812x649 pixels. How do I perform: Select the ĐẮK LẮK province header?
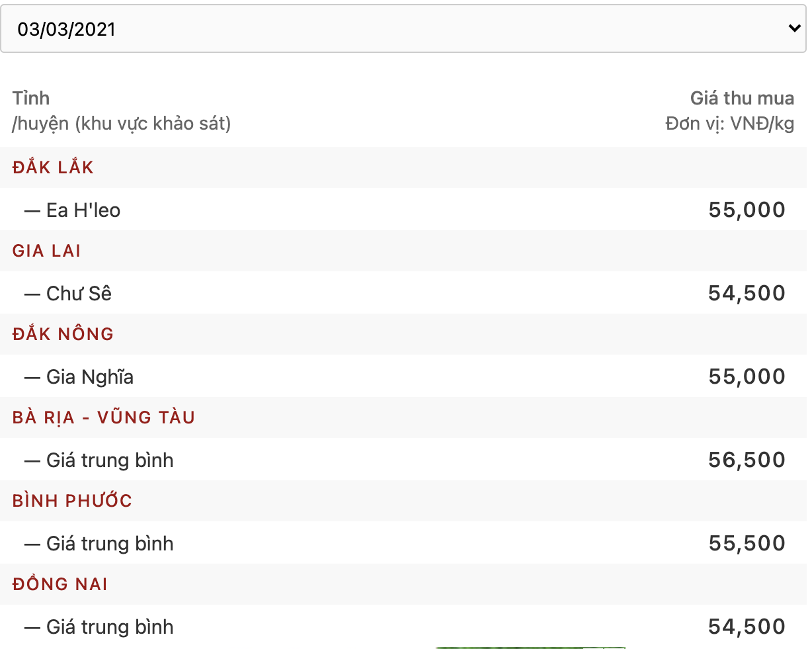coord(53,167)
